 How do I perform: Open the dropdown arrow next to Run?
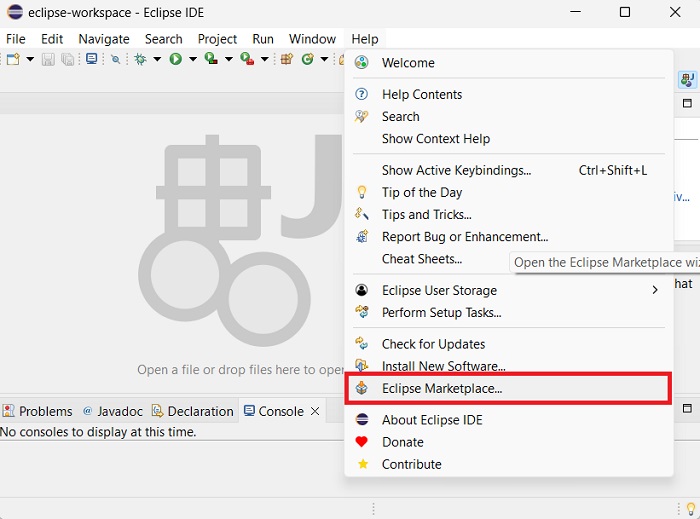pos(192,59)
